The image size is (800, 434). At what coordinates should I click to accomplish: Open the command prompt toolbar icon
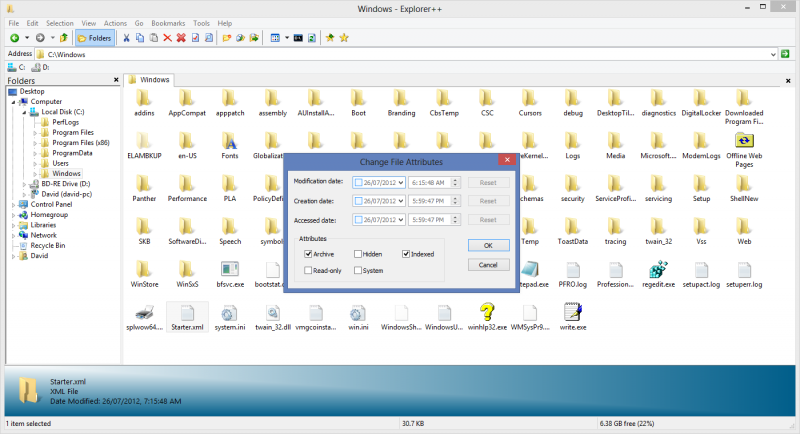(x=298, y=38)
